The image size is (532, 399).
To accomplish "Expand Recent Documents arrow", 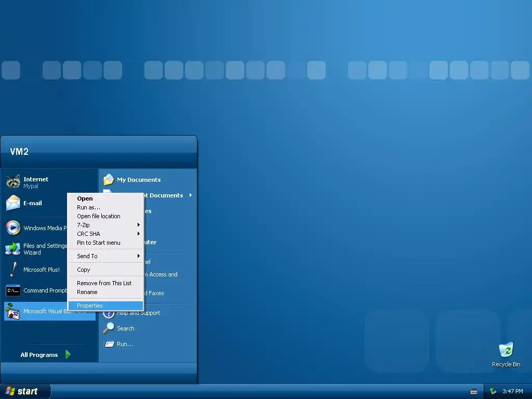I will 191,195.
